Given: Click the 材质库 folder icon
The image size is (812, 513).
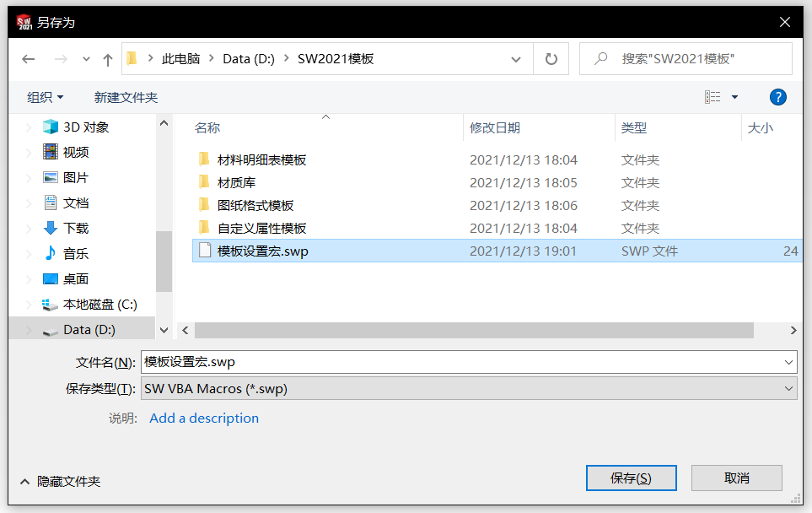Looking at the screenshot, I should (205, 182).
